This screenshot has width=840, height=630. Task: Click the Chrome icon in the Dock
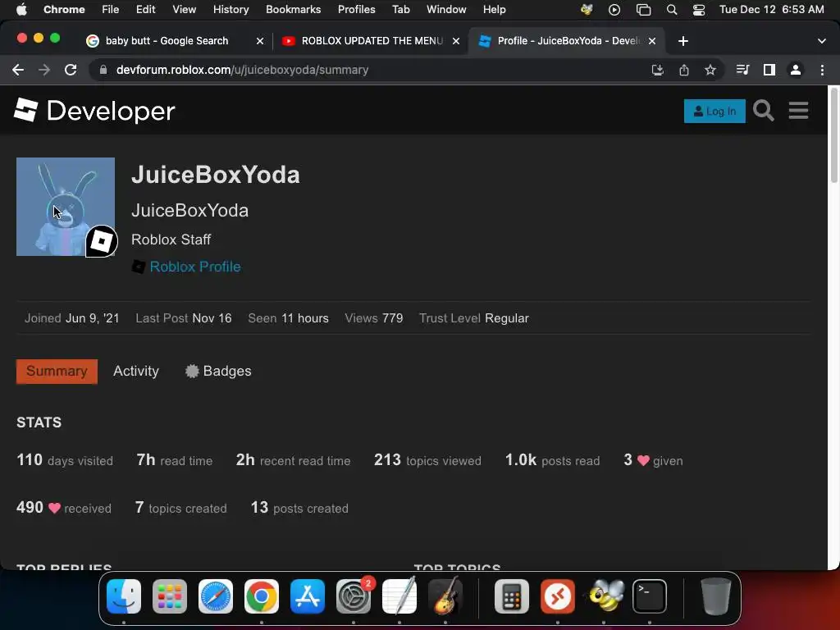pos(262,596)
